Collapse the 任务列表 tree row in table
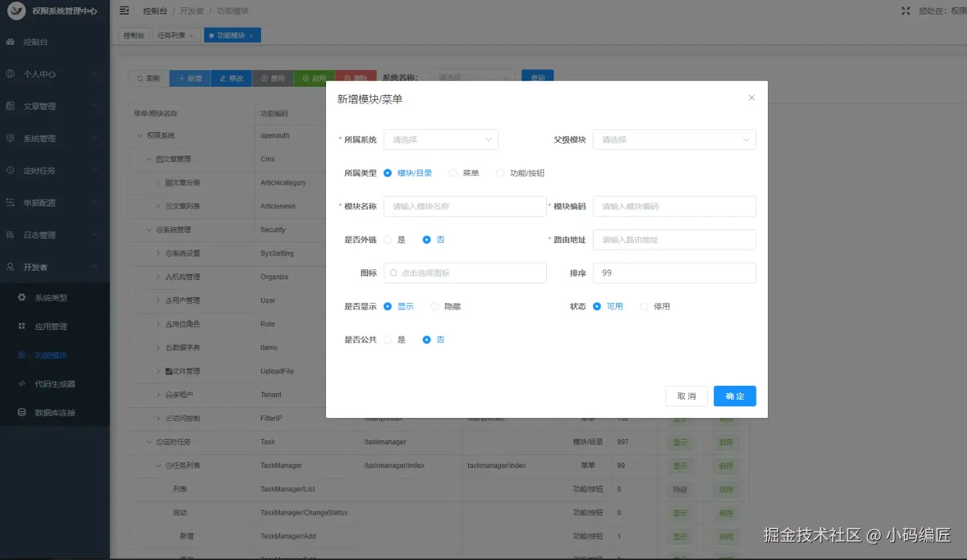This screenshot has height=560, width=967. tap(158, 465)
